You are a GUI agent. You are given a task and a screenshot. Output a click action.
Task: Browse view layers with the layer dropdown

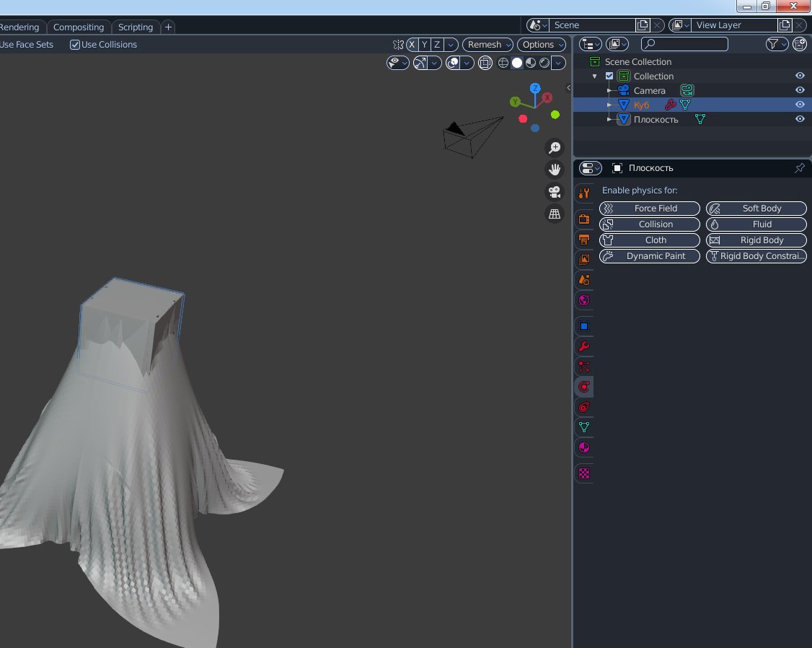pos(680,25)
